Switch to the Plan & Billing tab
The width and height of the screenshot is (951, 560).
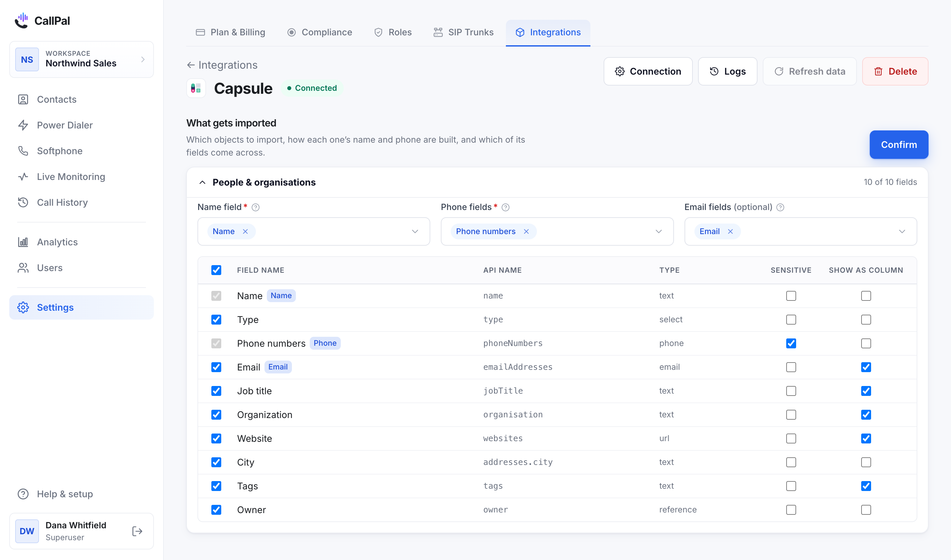230,32
